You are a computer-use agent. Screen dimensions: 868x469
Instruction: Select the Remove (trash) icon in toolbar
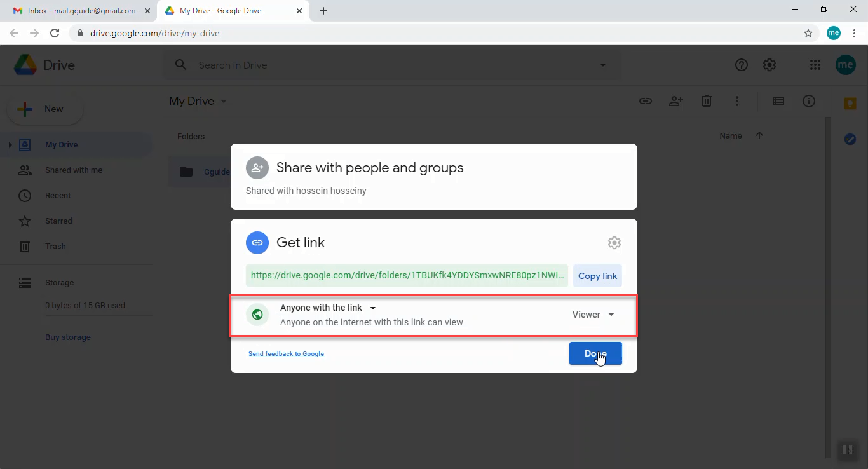pyautogui.click(x=707, y=101)
